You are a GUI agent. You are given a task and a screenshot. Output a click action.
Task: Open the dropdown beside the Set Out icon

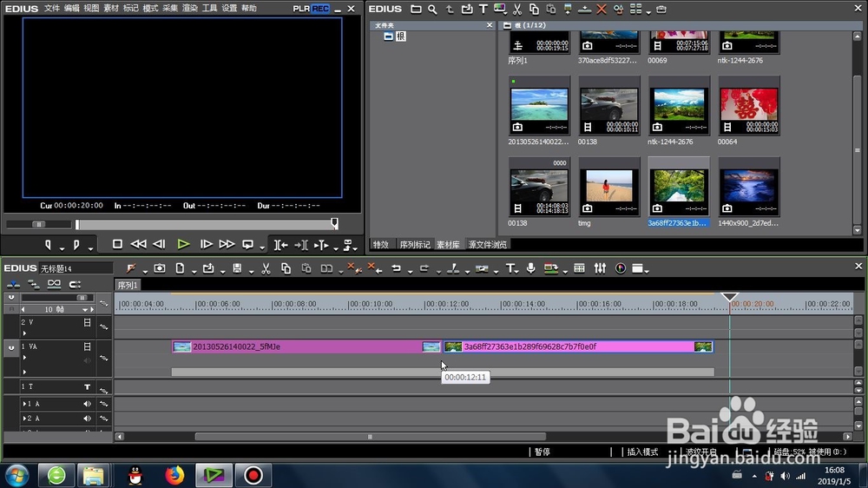click(90, 247)
